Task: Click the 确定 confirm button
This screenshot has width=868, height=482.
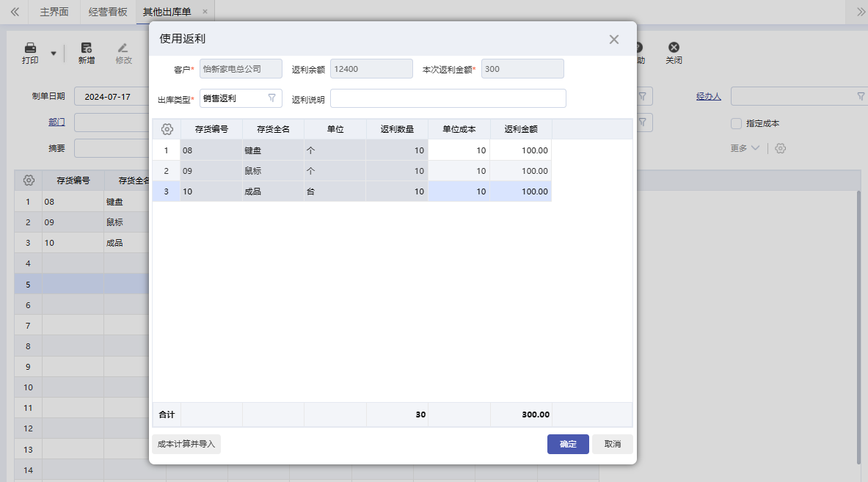Action: (x=568, y=444)
